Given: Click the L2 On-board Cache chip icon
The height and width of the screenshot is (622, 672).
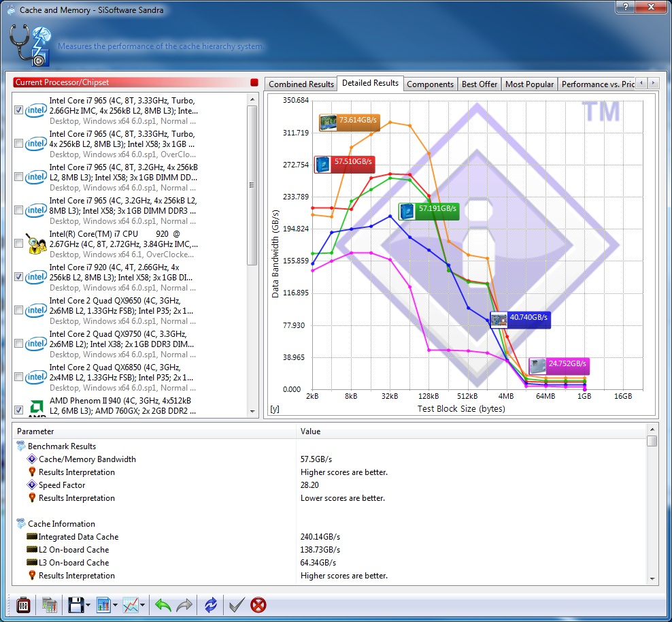Looking at the screenshot, I should click(x=32, y=549).
